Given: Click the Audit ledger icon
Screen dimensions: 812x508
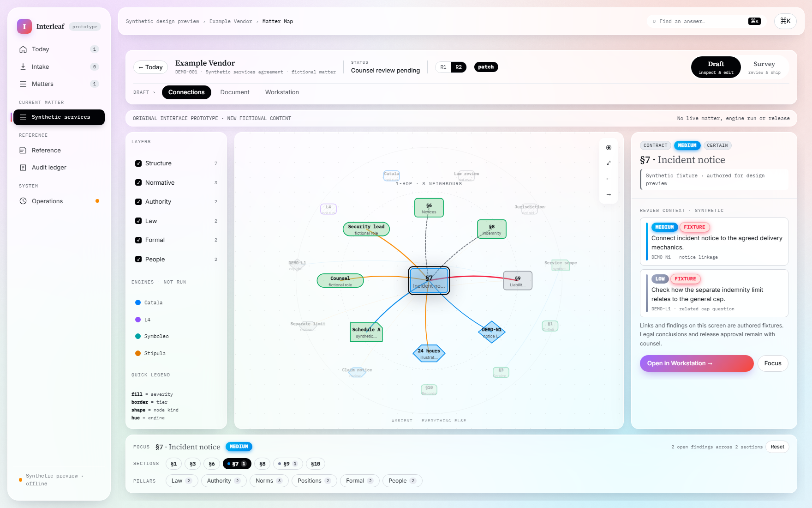Looking at the screenshot, I should [x=23, y=168].
